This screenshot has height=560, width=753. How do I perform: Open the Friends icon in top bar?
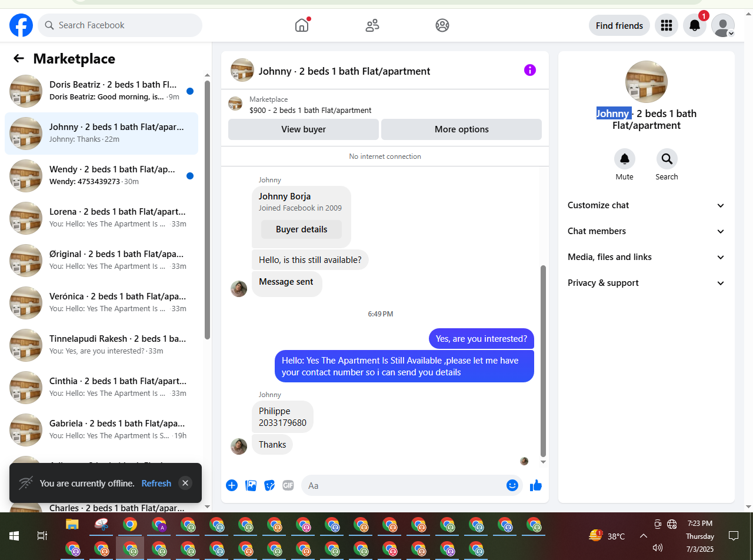[x=372, y=25]
